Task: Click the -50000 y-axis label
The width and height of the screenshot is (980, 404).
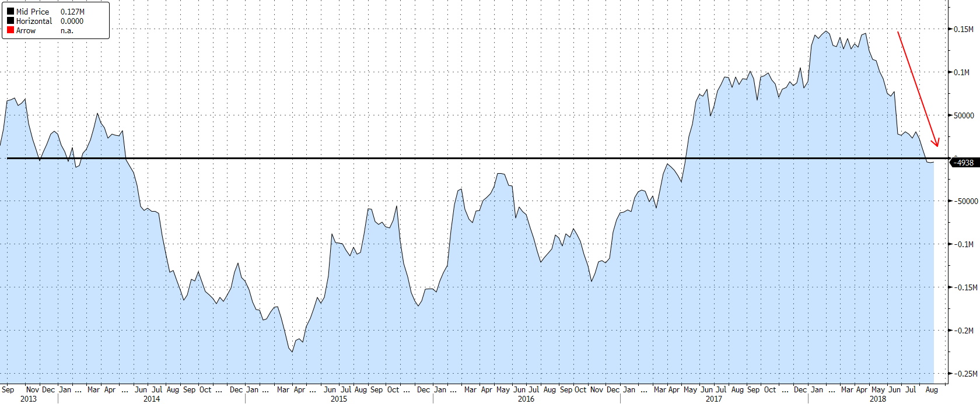Action: pos(965,201)
